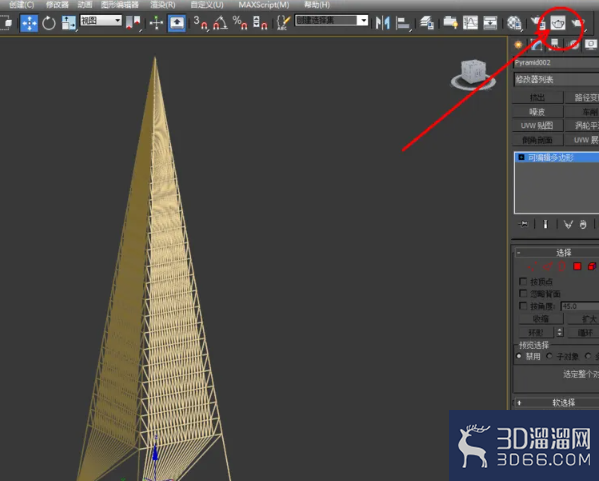Open the Graphite ribbon toggle icon

coord(450,23)
